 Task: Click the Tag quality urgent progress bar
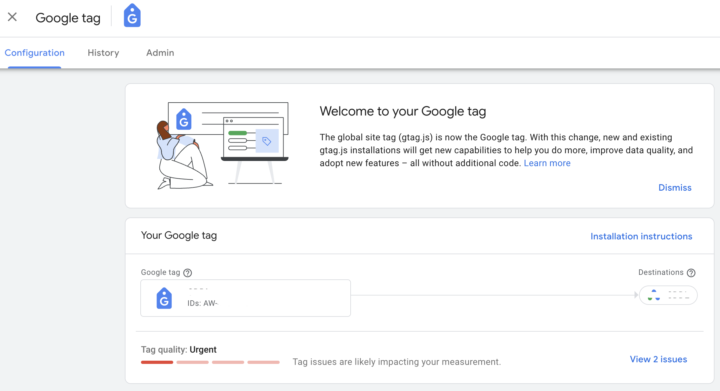tap(210, 362)
